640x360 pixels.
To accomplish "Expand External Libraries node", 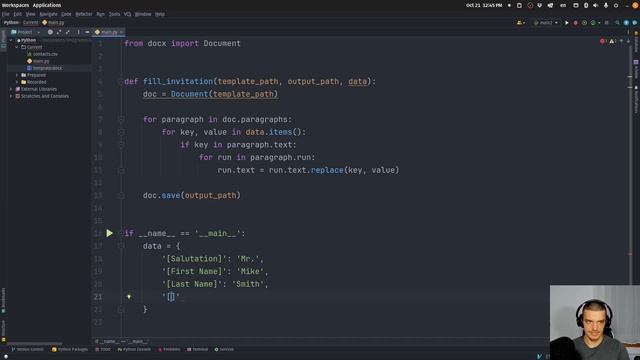I will click(x=11, y=89).
